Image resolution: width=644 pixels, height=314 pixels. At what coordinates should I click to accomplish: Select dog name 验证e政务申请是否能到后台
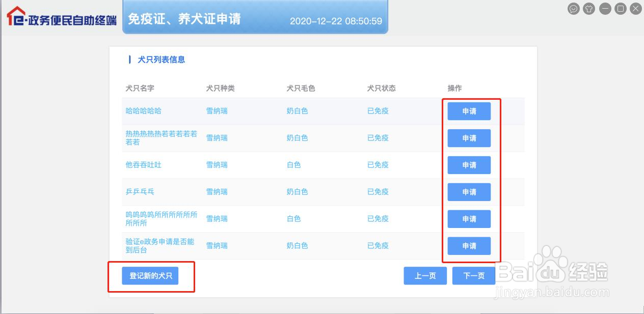(160, 246)
